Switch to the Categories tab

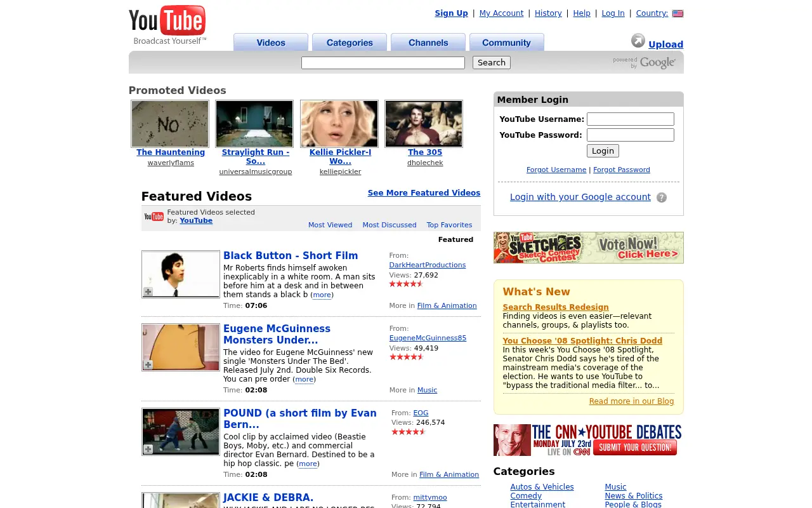pos(350,43)
